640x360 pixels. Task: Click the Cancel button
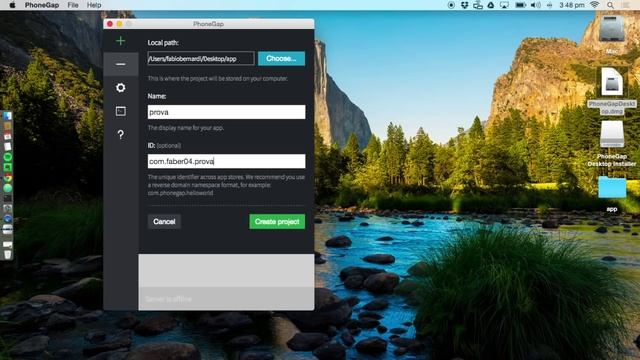click(x=164, y=222)
